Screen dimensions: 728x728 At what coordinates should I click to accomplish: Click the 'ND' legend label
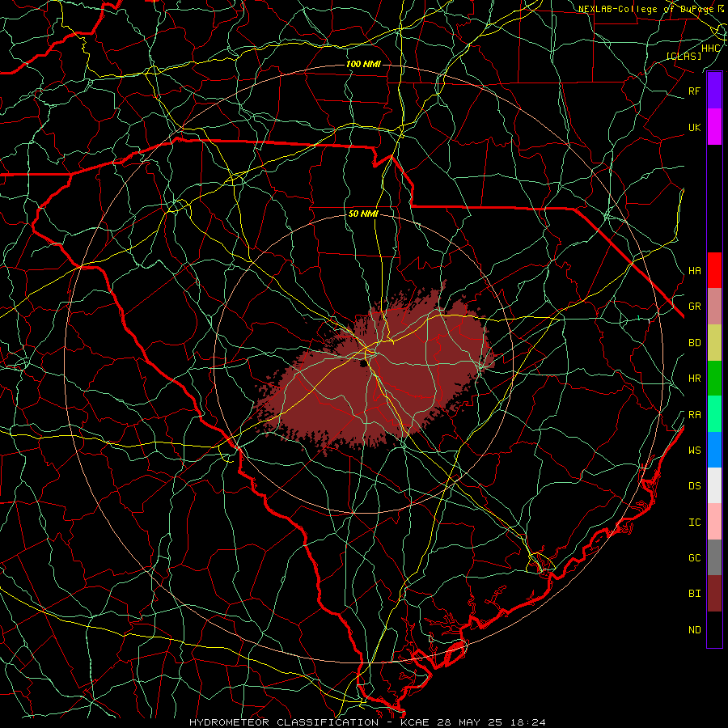tap(694, 629)
